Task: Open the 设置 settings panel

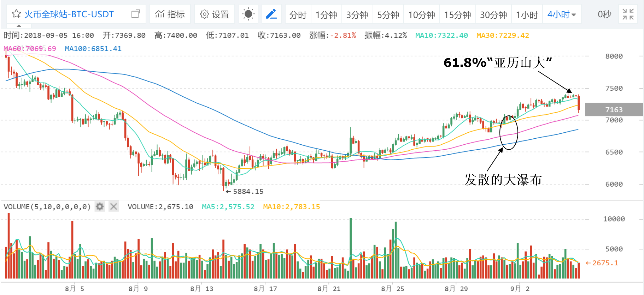Action: [x=215, y=14]
